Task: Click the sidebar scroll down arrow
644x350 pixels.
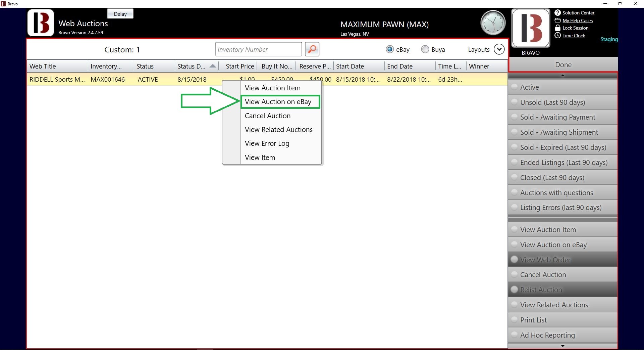Action: (563, 346)
